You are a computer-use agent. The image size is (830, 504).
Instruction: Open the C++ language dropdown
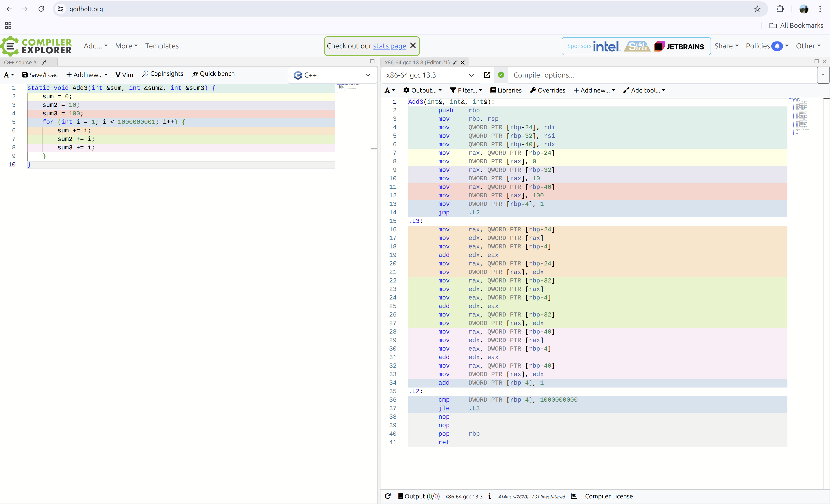[332, 75]
